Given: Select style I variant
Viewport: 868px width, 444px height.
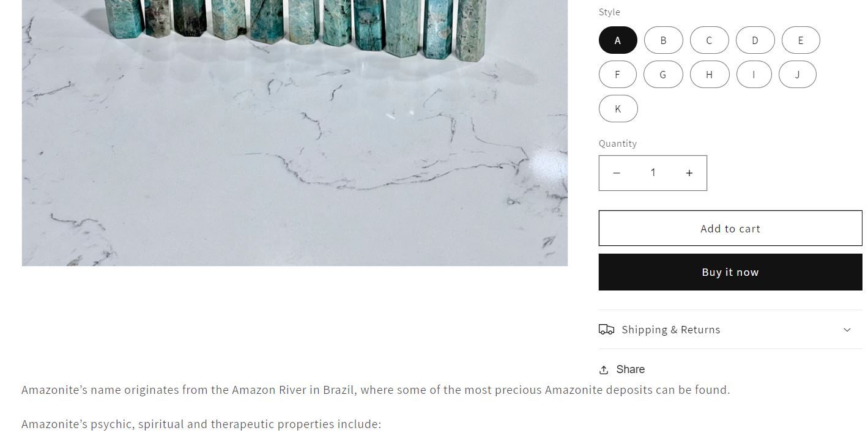Looking at the screenshot, I should pos(754,75).
